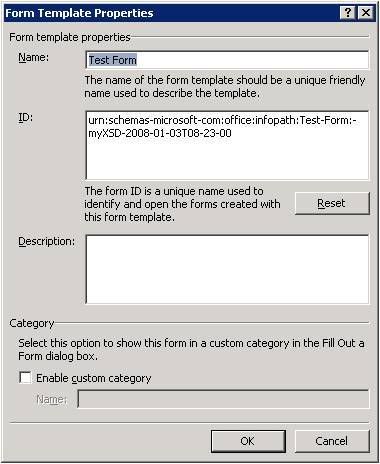Click the disabled Name: label under category
The height and width of the screenshot is (464, 380).
(52, 399)
